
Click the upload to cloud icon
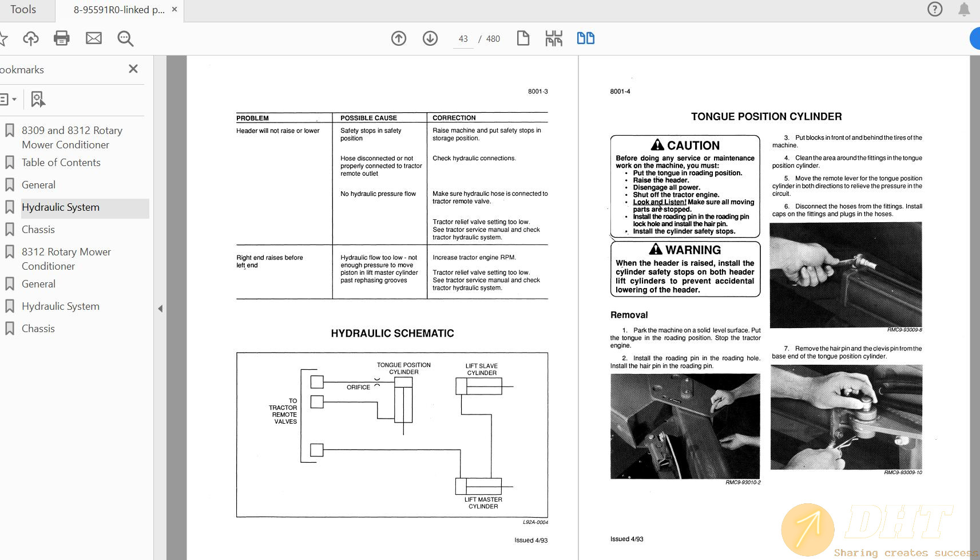(31, 38)
